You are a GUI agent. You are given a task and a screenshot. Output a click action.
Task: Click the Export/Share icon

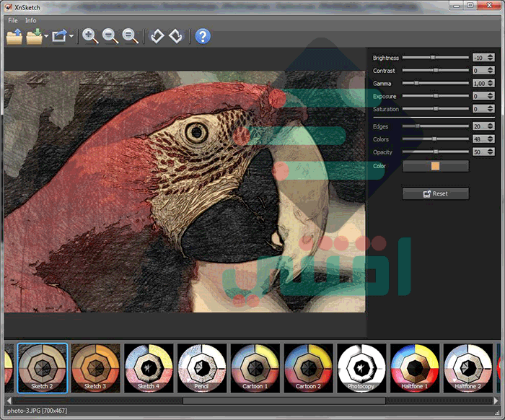pyautogui.click(x=60, y=36)
